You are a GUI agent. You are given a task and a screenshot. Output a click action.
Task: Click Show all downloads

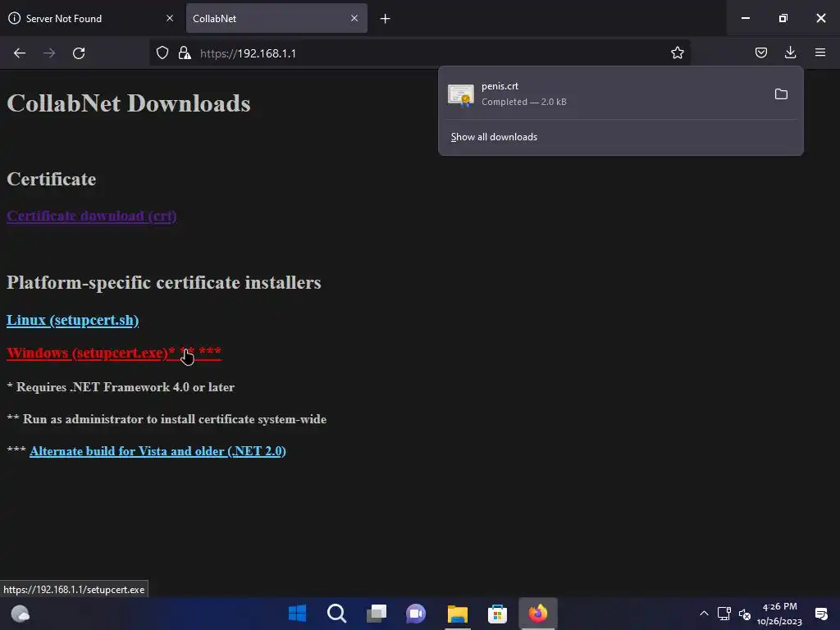494,137
